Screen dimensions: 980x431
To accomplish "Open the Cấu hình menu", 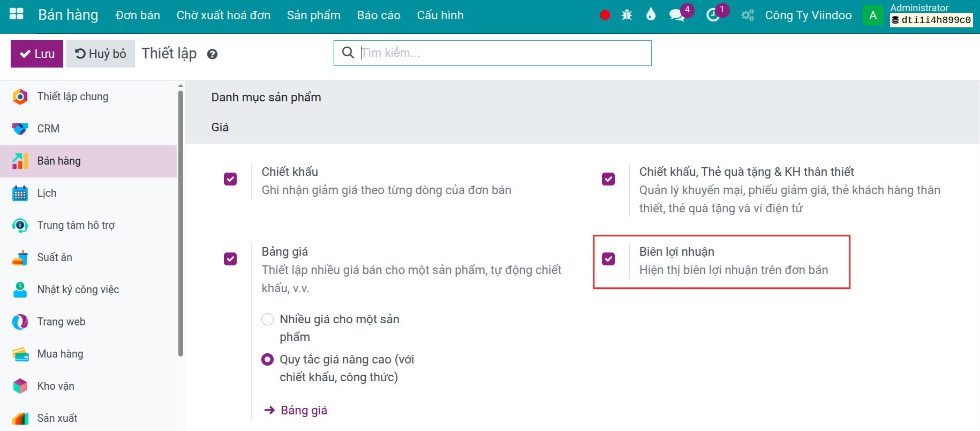I will (x=440, y=15).
